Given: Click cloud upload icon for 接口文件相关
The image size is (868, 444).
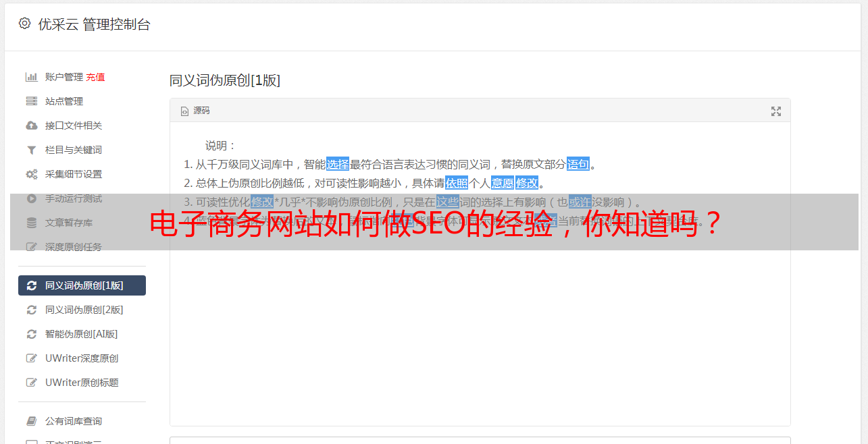Looking at the screenshot, I should coord(31,126).
